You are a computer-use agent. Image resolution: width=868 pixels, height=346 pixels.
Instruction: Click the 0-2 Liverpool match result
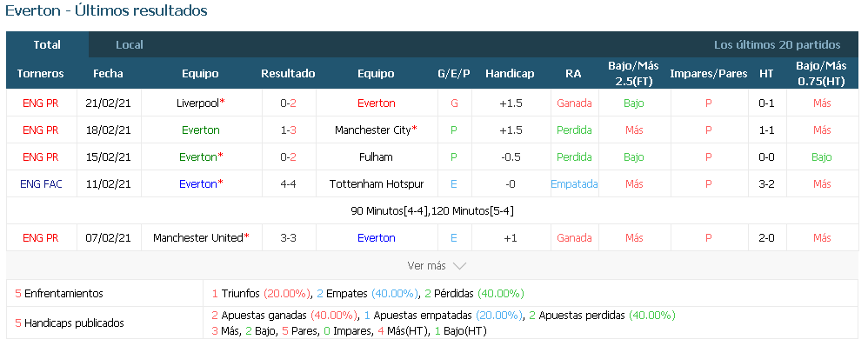288,103
